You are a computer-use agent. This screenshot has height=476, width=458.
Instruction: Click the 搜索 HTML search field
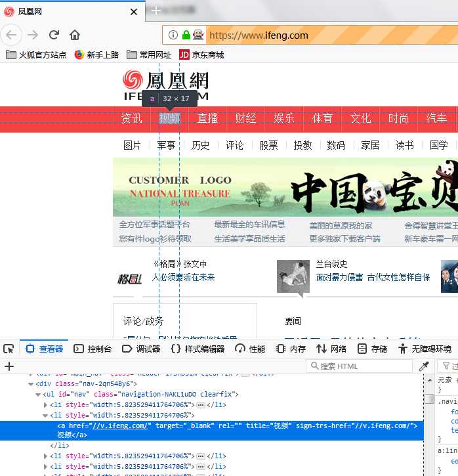point(359,366)
